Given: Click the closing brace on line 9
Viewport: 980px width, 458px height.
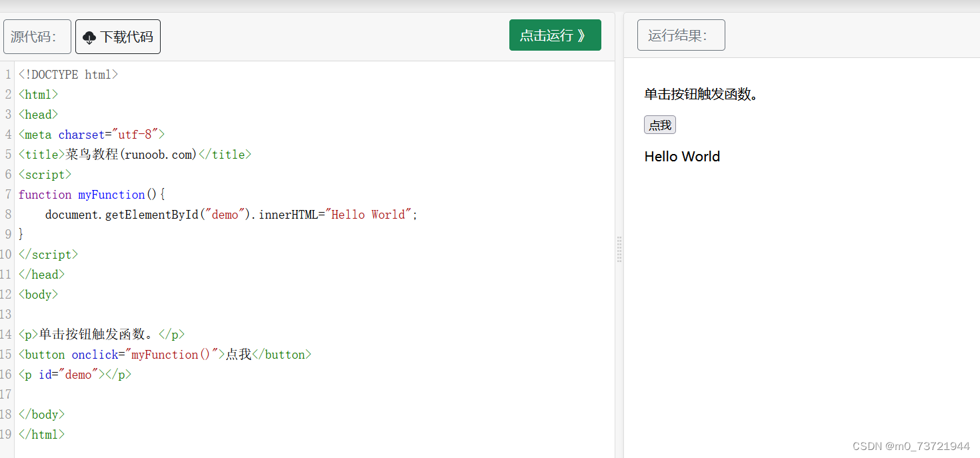Looking at the screenshot, I should pyautogui.click(x=21, y=235).
